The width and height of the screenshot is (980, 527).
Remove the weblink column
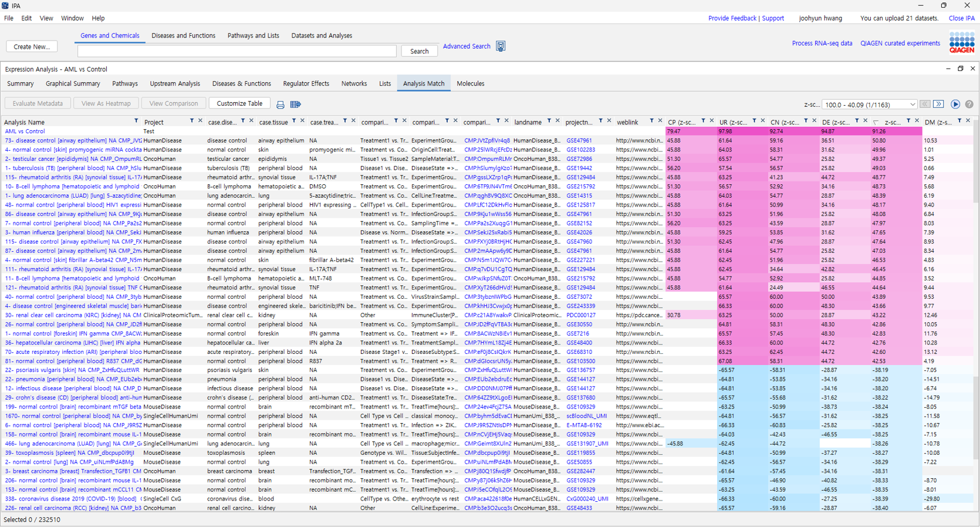pyautogui.click(x=660, y=121)
